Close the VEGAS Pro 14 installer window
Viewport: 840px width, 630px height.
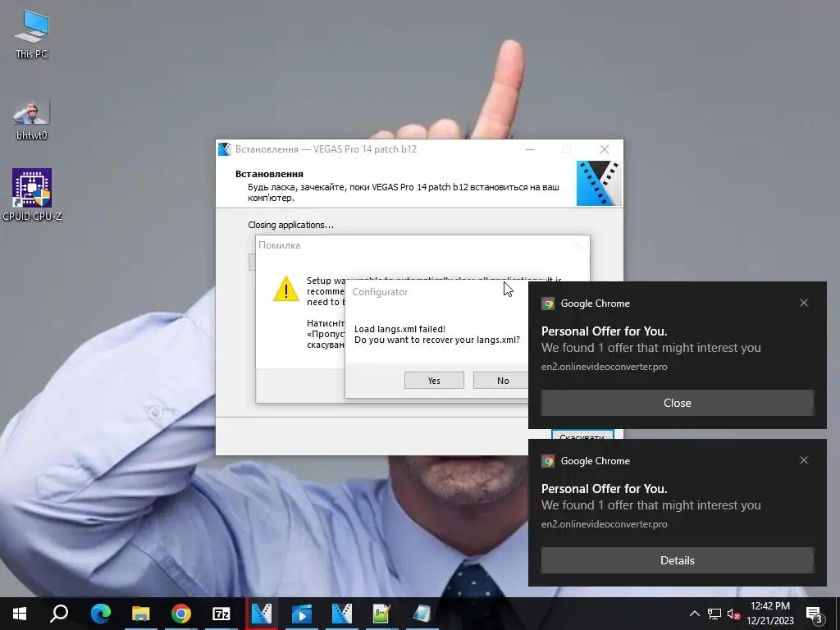point(605,149)
